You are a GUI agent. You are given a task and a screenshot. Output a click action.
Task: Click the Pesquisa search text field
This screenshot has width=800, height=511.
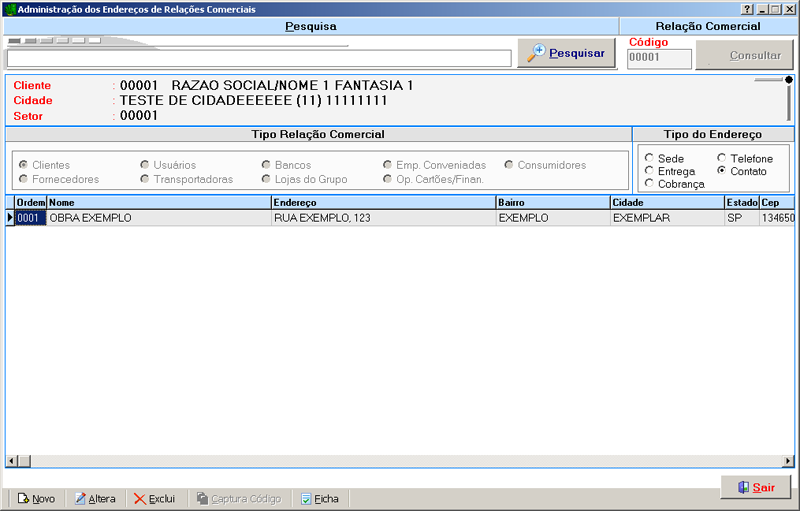pos(259,58)
